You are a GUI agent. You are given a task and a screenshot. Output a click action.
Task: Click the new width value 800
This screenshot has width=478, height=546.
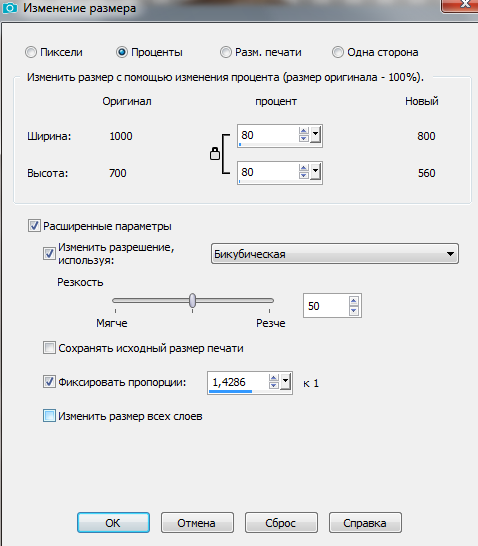click(426, 136)
